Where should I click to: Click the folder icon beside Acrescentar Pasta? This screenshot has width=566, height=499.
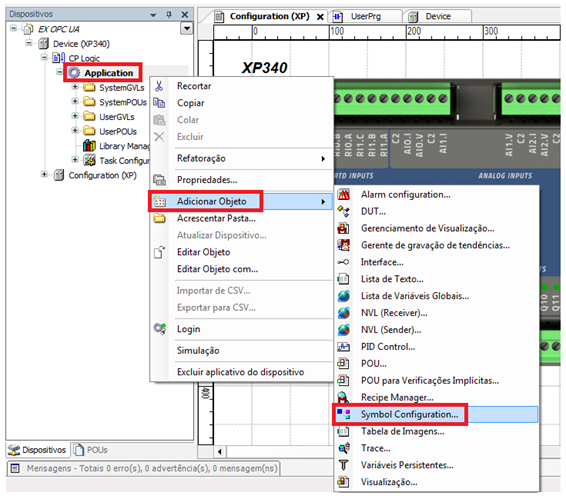click(159, 218)
